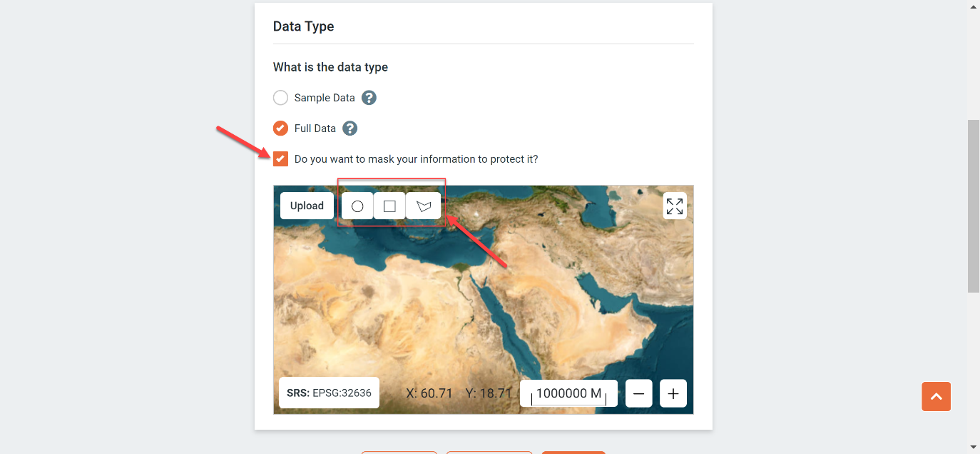Click the scrollbar up arrow
Viewport: 980px width, 454px height.
click(x=974, y=6)
